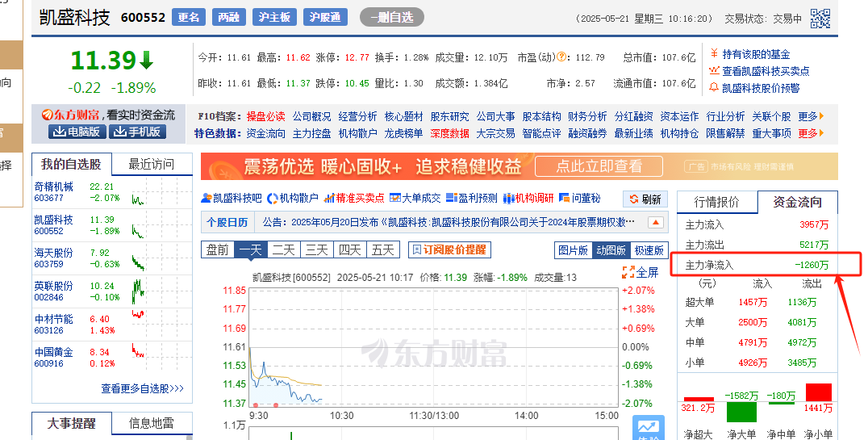868x440 pixels.
Task: Open 龙虎榜单 link
Action: pos(403,133)
